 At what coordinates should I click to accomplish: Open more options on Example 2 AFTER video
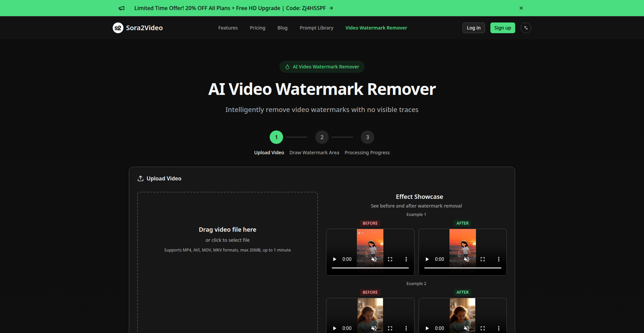tap(499, 328)
